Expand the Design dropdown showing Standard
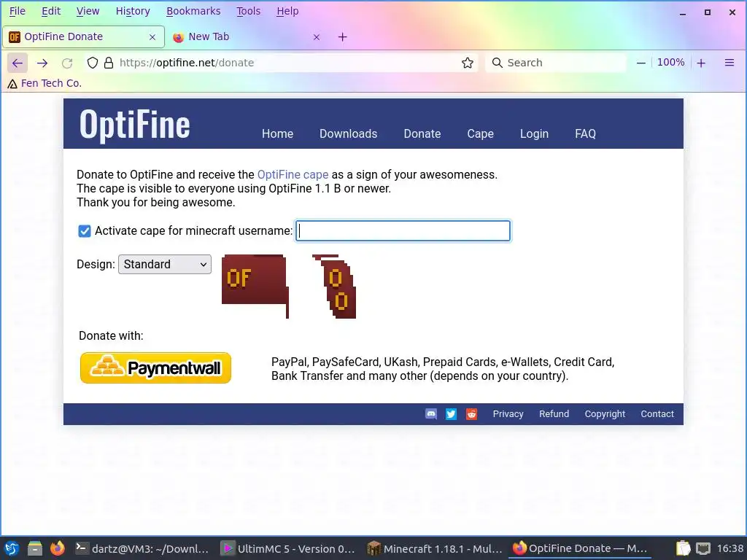This screenshot has height=560, width=747. point(165,264)
